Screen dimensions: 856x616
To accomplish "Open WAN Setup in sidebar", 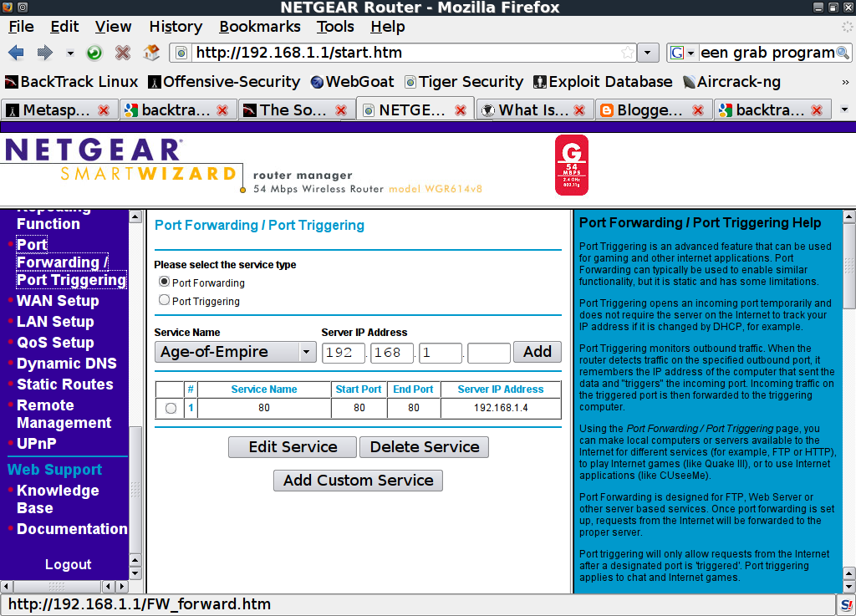I will (x=58, y=301).
